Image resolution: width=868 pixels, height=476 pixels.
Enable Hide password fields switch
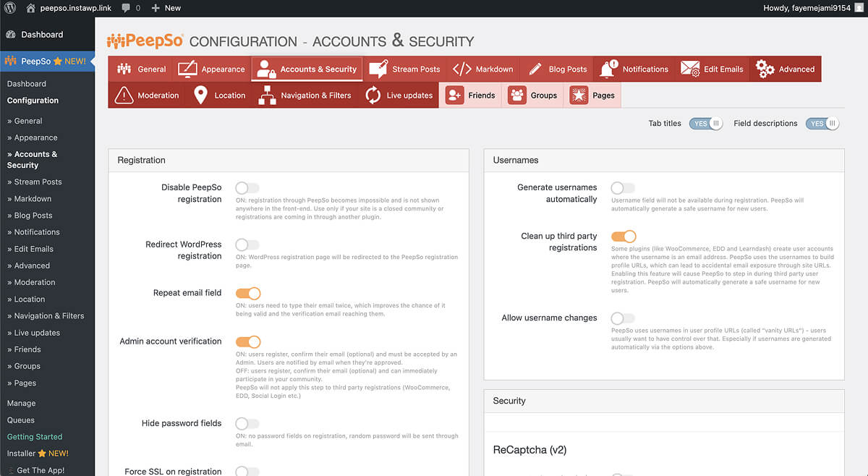(247, 423)
